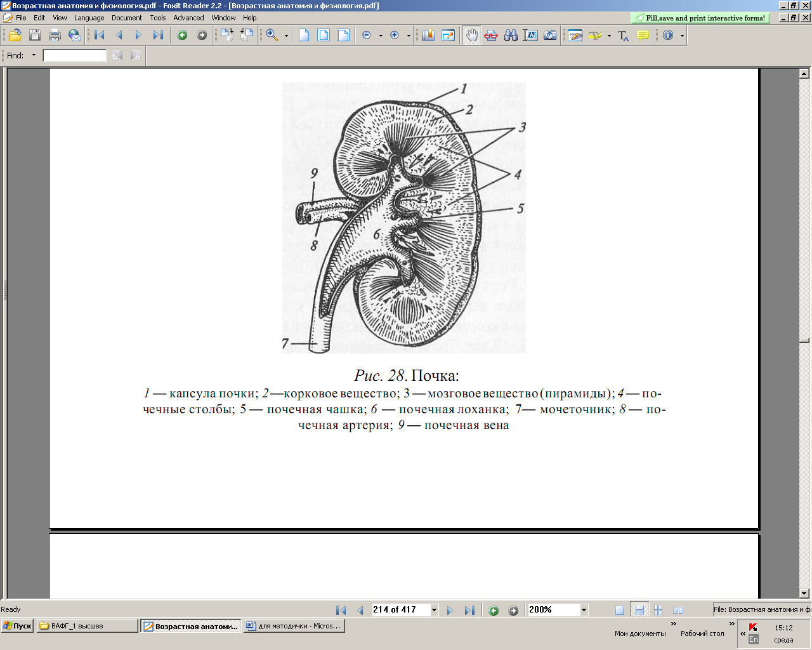Click the page number field 214 of 417
812x650 pixels.
(x=401, y=610)
